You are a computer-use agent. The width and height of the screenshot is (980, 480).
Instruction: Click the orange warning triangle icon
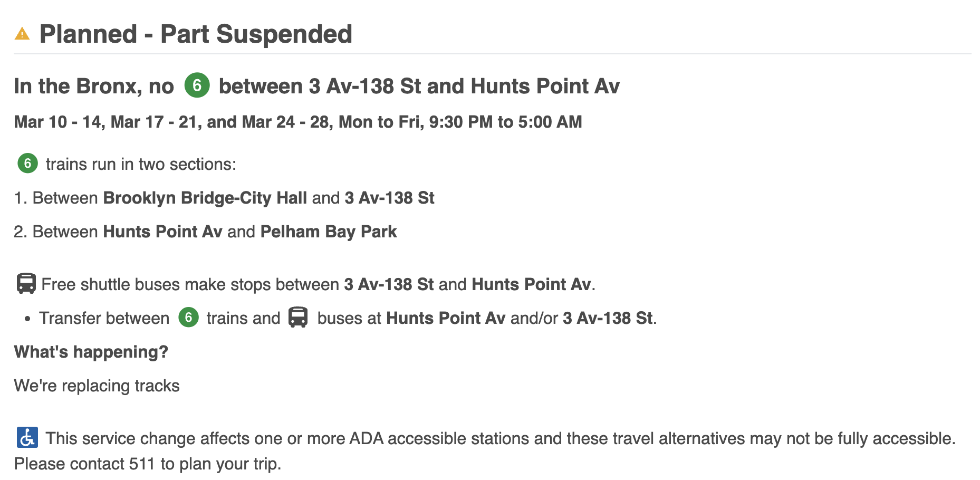click(22, 34)
